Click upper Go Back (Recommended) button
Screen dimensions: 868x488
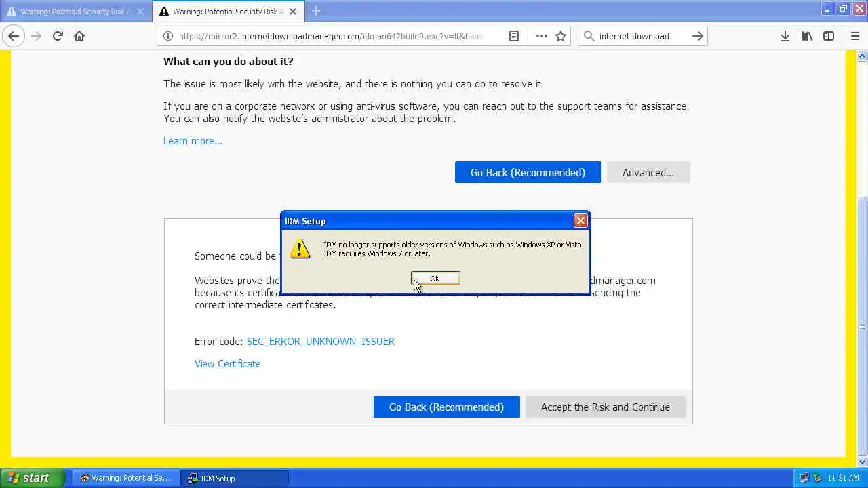(x=528, y=172)
